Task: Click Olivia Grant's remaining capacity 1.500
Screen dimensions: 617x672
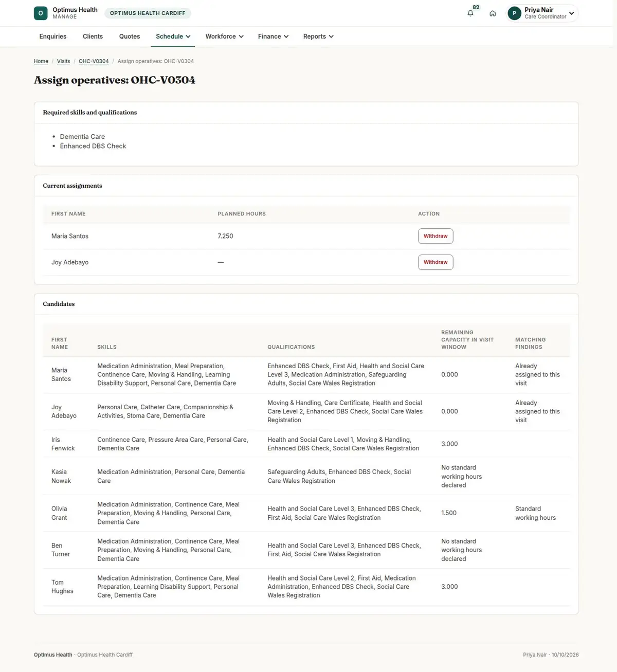Action: pos(449,513)
